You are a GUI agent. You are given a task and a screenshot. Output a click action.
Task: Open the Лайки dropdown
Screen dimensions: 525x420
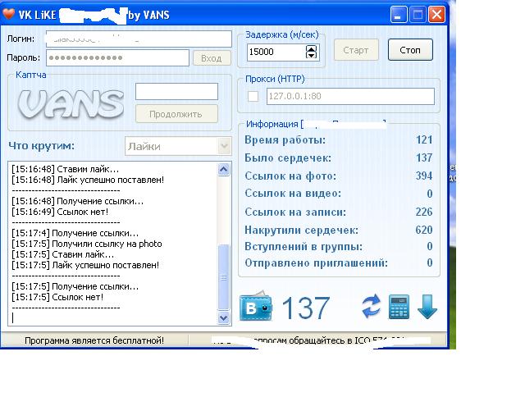(224, 146)
